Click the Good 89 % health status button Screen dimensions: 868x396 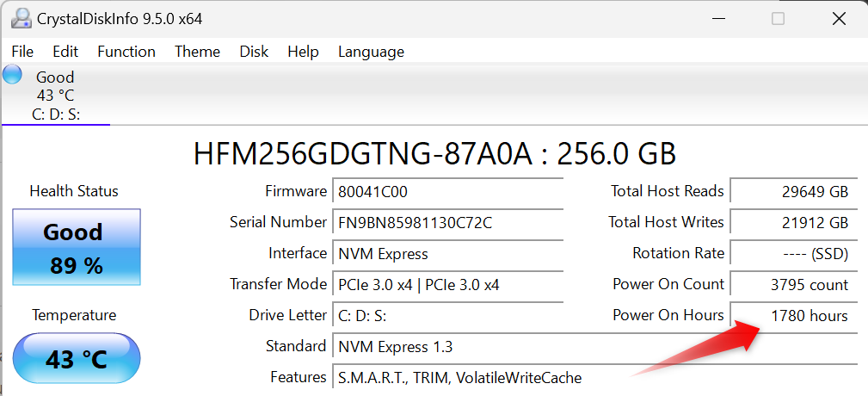(x=77, y=248)
